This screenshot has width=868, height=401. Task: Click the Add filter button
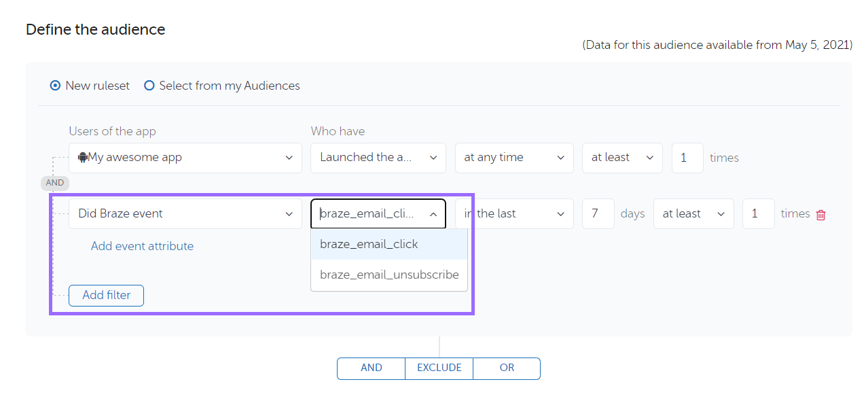(x=106, y=296)
